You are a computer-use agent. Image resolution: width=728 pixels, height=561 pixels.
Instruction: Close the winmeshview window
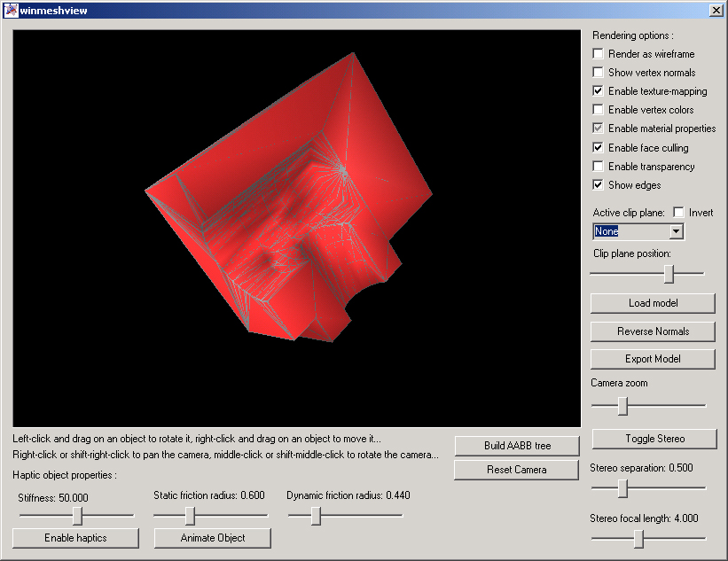pos(716,10)
